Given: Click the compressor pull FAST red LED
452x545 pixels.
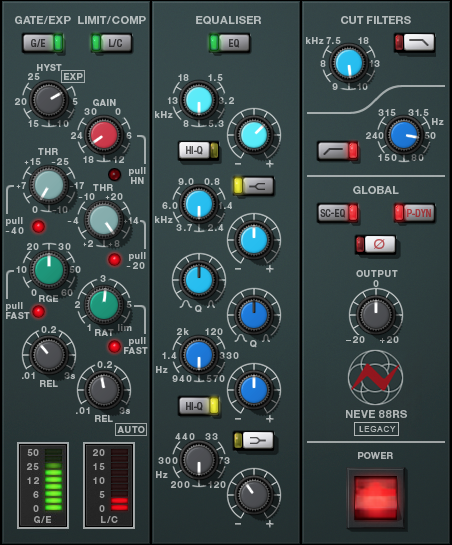Looking at the screenshot, I should (x=114, y=346).
